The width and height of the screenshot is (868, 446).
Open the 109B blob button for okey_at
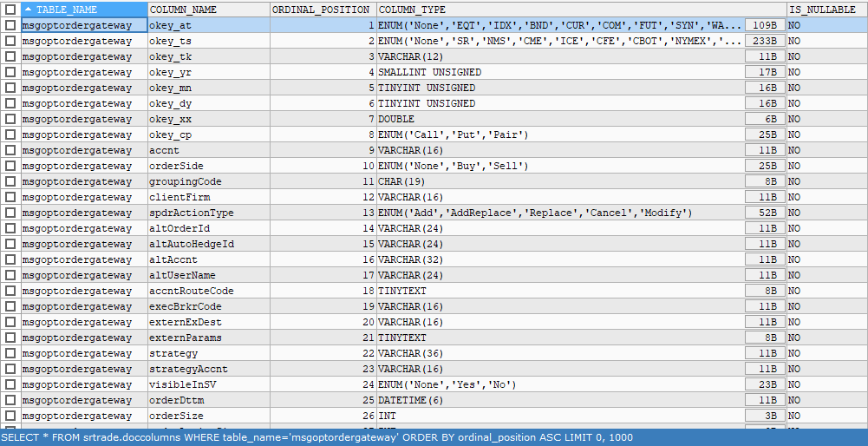point(766,25)
